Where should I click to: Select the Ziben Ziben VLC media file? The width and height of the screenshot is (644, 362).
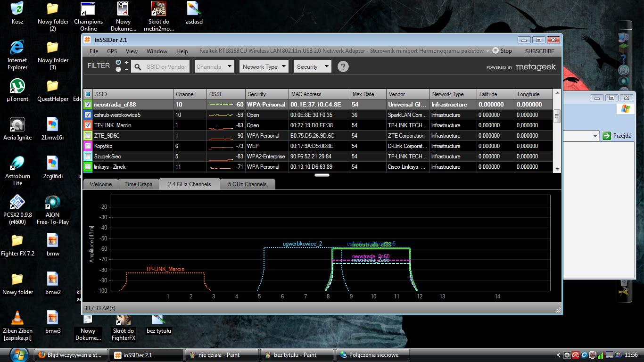tap(17, 325)
